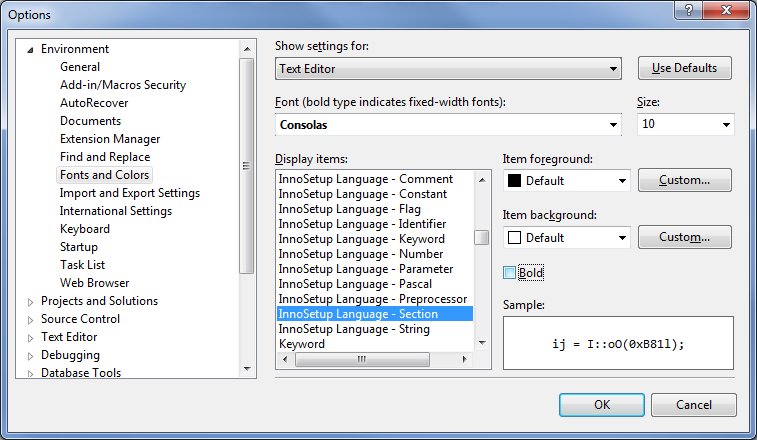Select Fonts and Colors tree item
Image resolution: width=757 pixels, height=440 pixels.
(104, 175)
